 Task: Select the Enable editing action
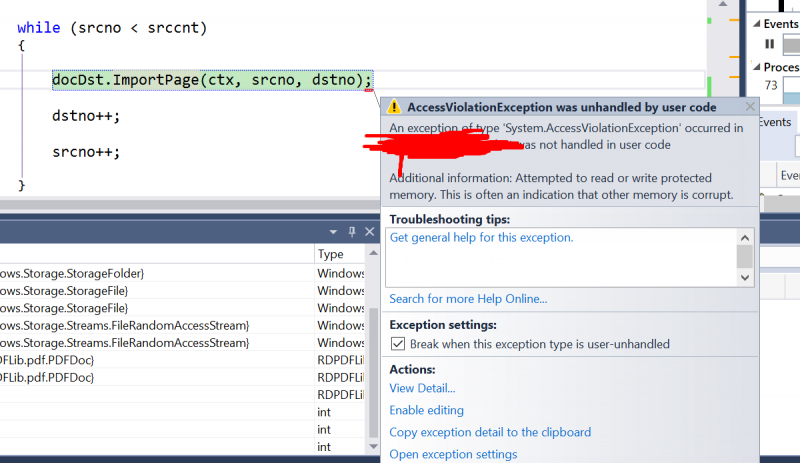coord(426,410)
